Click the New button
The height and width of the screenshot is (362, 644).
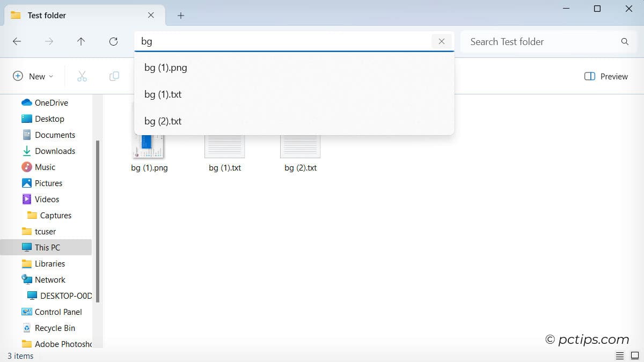tap(32, 76)
